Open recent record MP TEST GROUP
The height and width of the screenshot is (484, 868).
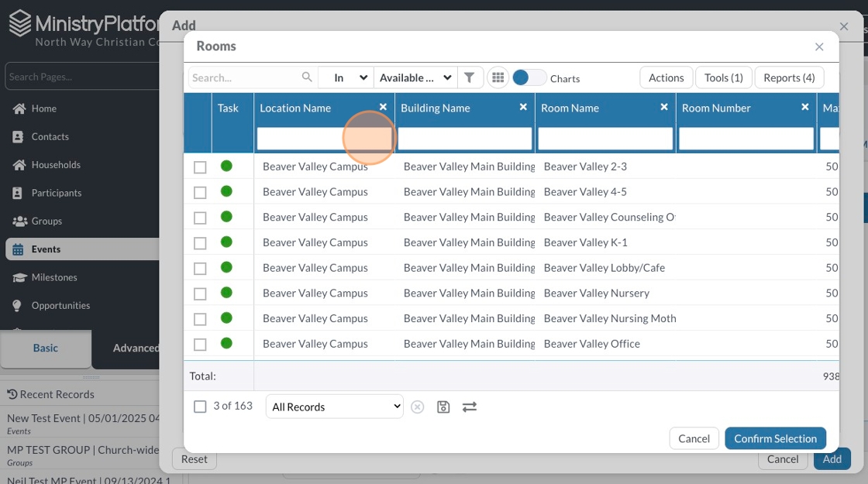(x=83, y=450)
